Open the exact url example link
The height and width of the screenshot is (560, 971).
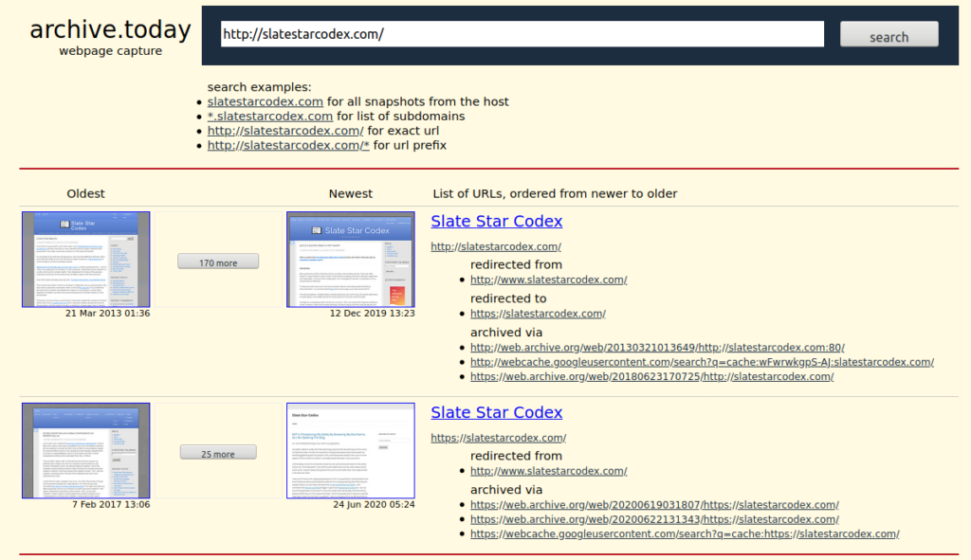pyautogui.click(x=285, y=131)
